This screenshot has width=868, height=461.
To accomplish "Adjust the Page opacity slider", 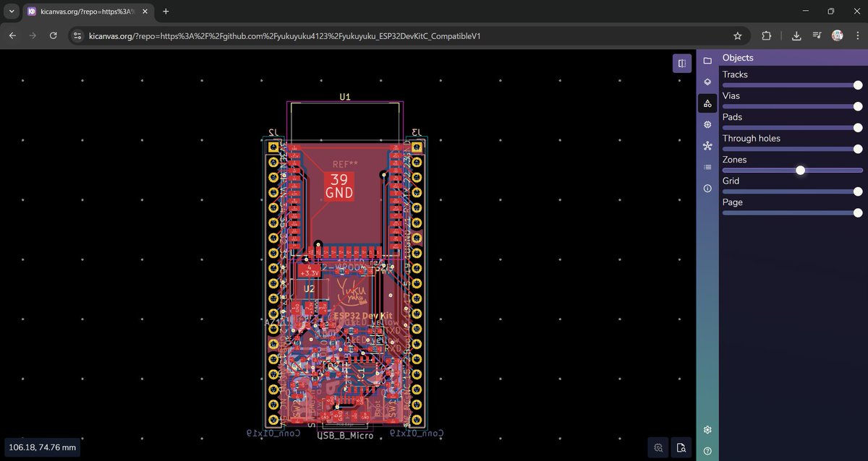I will (792, 213).
